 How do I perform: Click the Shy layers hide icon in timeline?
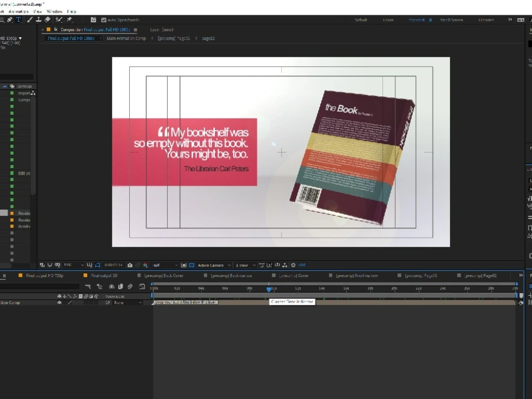pos(112,287)
